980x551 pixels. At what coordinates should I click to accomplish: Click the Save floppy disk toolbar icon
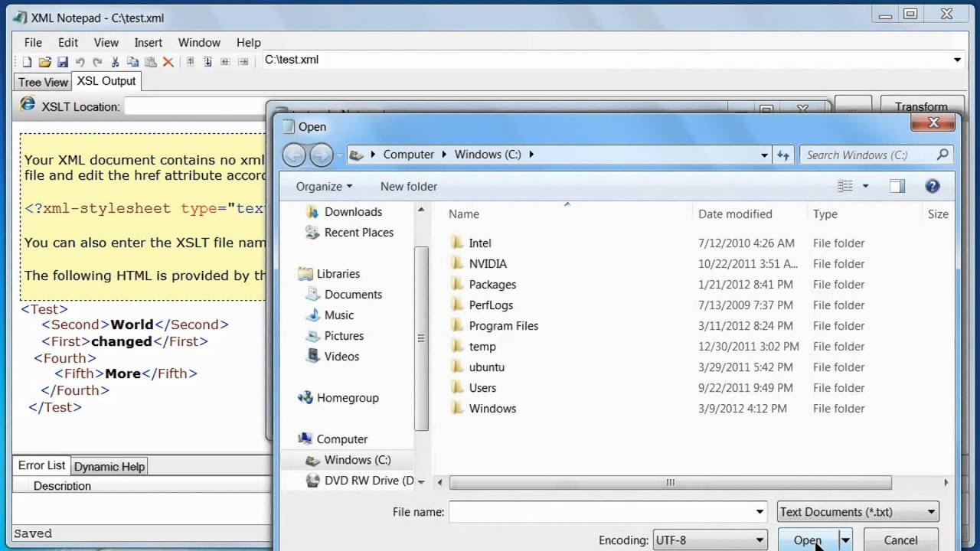(x=62, y=62)
